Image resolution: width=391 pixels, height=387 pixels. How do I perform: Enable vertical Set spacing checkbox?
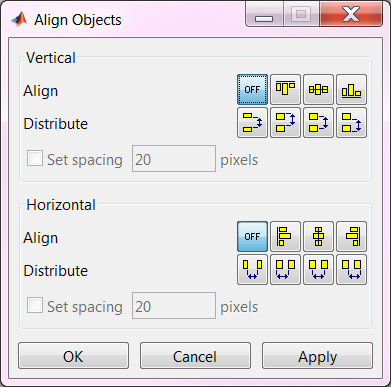pos(35,158)
